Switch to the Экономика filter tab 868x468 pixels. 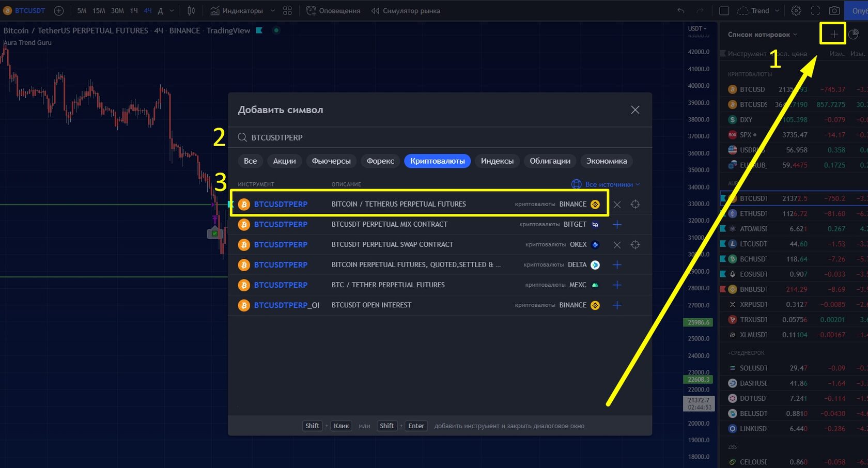(x=607, y=161)
